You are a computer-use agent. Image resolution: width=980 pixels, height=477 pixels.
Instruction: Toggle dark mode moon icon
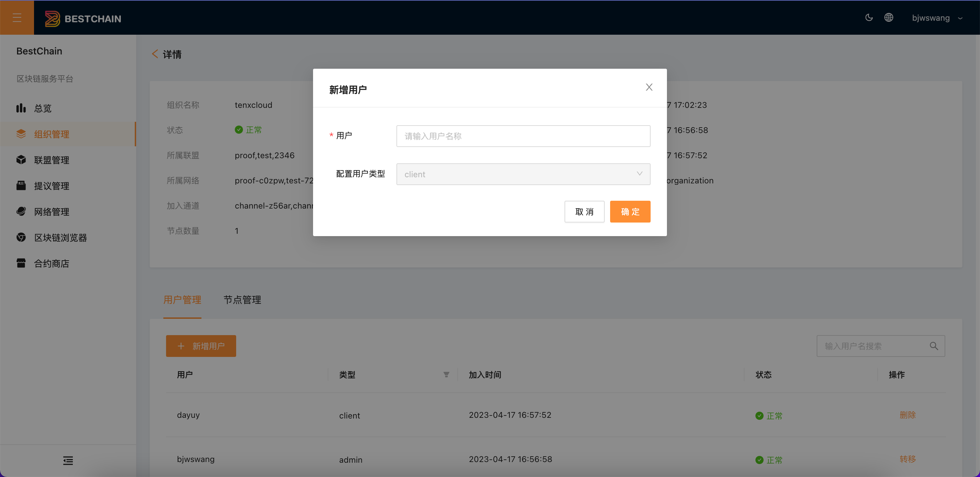click(869, 17)
